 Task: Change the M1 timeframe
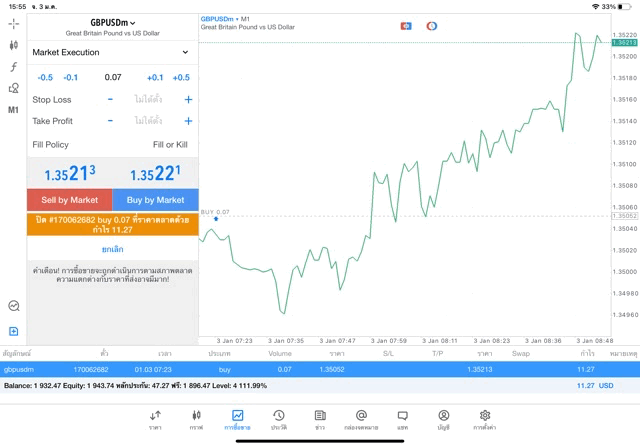pyautogui.click(x=13, y=110)
